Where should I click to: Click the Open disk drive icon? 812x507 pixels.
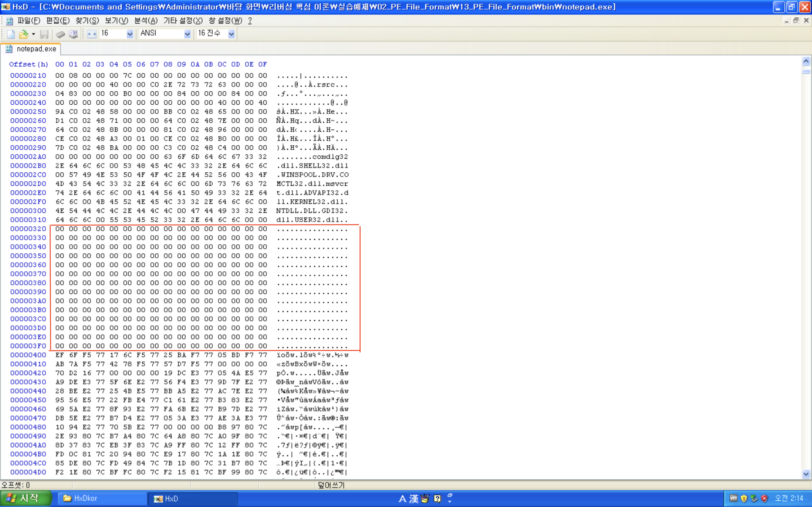click(73, 34)
